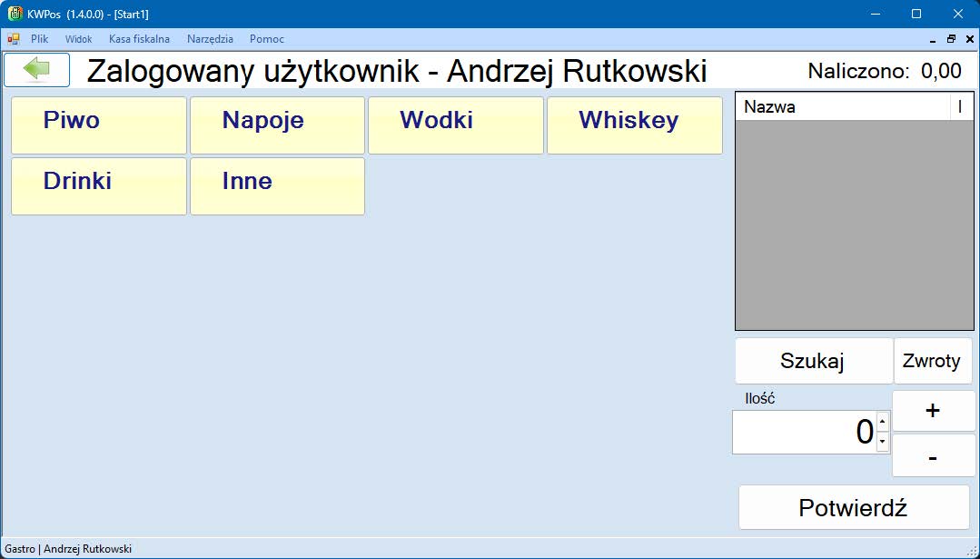Click the Nazwa column header
This screenshot has height=559, width=980.
click(x=841, y=106)
